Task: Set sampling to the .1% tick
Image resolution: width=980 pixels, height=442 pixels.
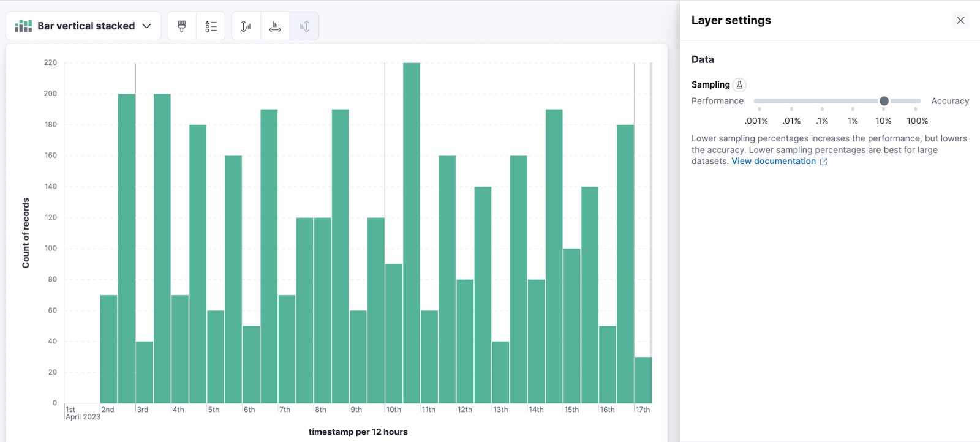Action: 822,109
